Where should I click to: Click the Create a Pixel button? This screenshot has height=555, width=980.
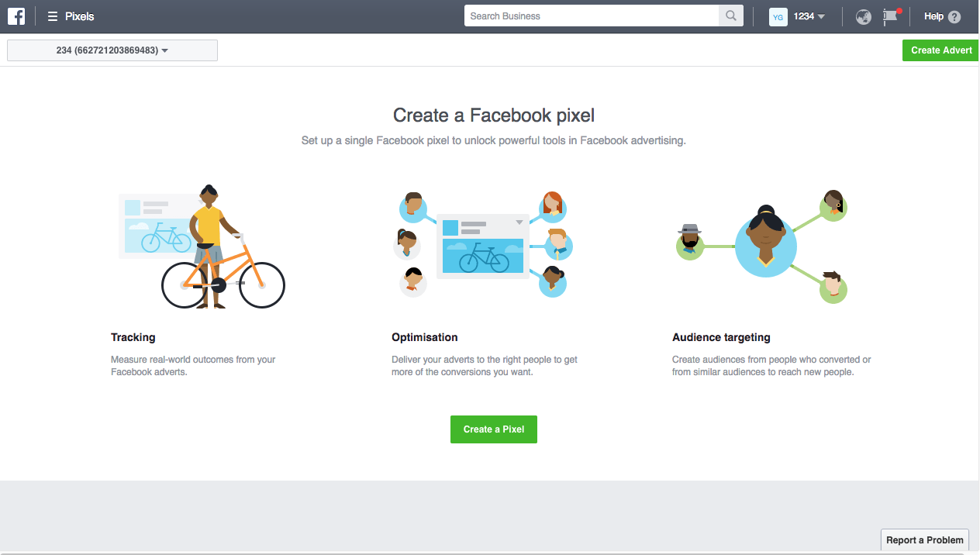(494, 429)
